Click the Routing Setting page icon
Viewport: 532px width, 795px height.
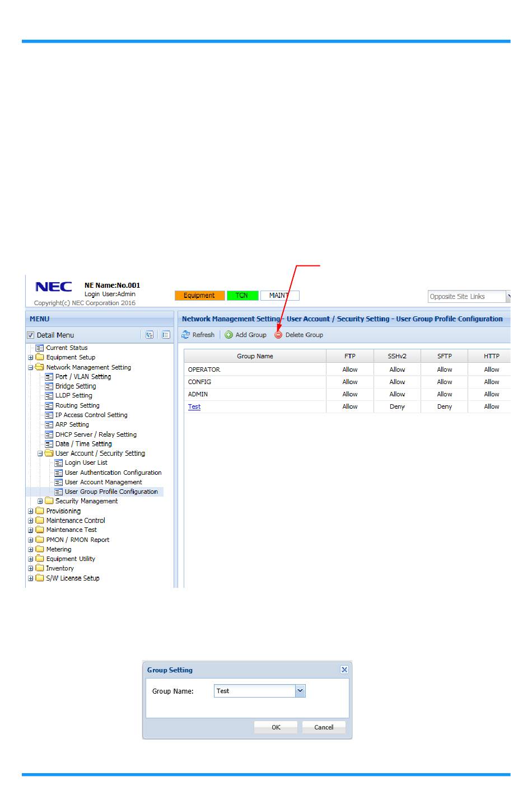[49, 405]
